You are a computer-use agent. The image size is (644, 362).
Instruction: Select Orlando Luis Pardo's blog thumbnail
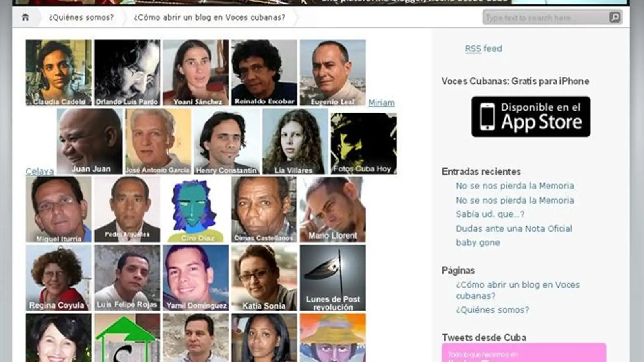tap(127, 72)
